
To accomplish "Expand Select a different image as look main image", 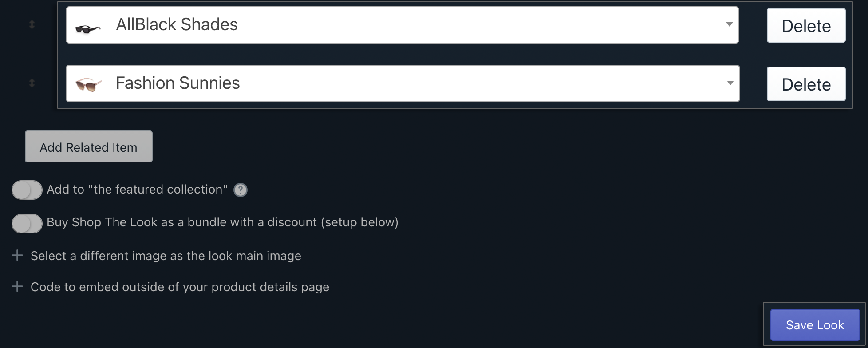I will (166, 256).
